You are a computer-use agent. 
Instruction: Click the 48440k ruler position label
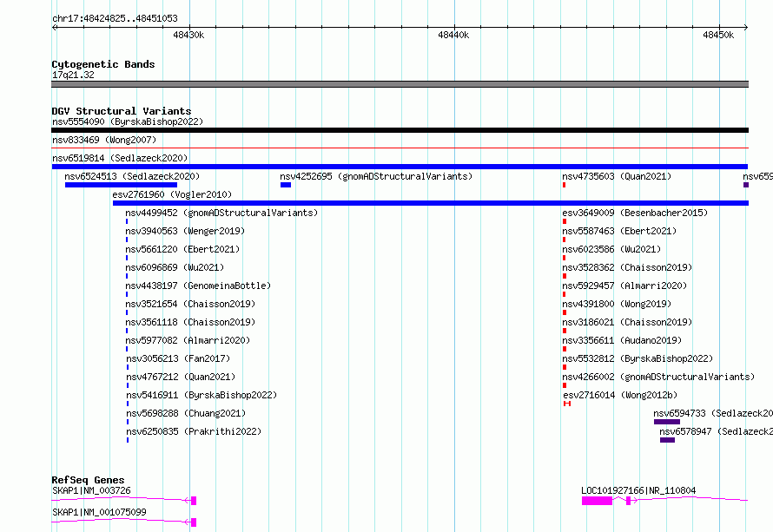[x=453, y=35]
